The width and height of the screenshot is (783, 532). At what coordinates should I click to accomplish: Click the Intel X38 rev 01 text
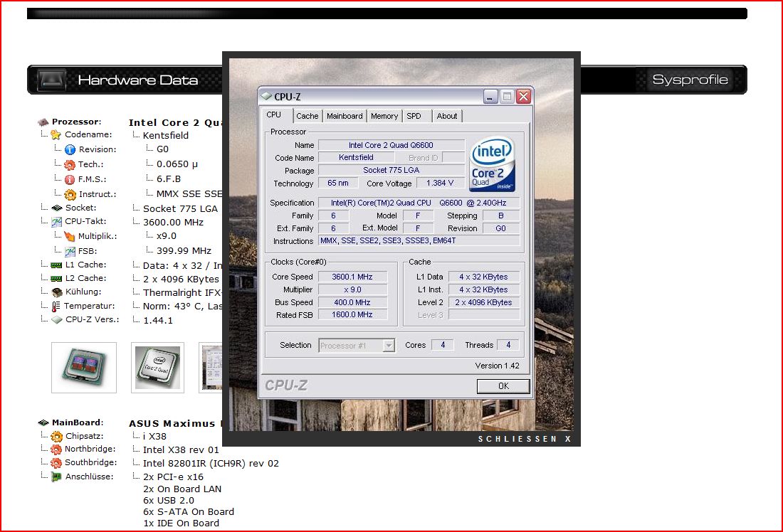181,449
